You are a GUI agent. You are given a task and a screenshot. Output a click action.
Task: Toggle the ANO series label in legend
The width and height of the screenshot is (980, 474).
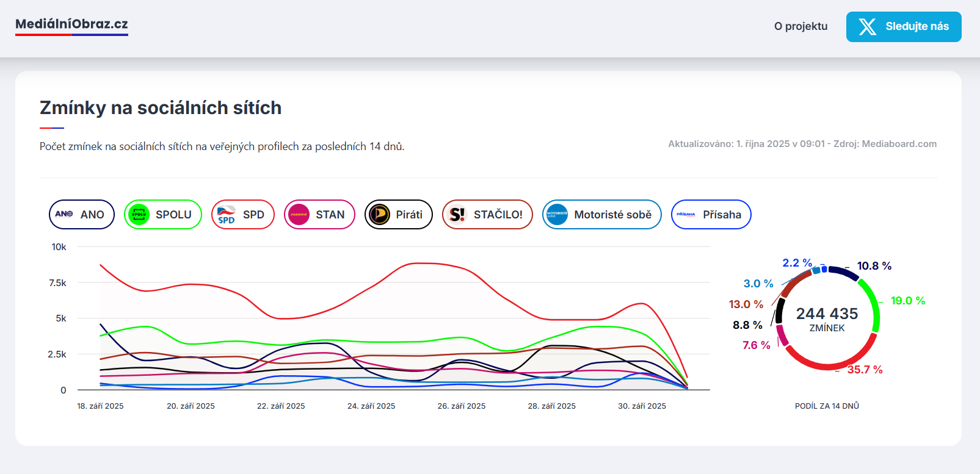pos(92,215)
